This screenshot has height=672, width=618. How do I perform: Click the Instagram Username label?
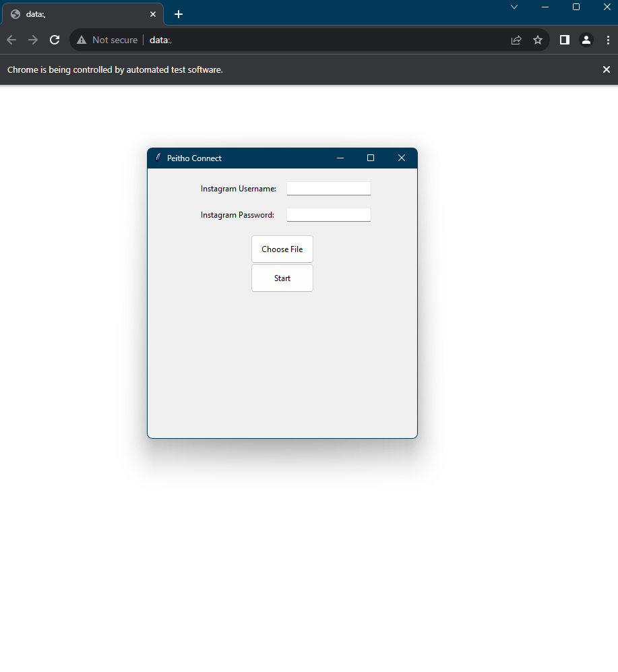click(239, 189)
